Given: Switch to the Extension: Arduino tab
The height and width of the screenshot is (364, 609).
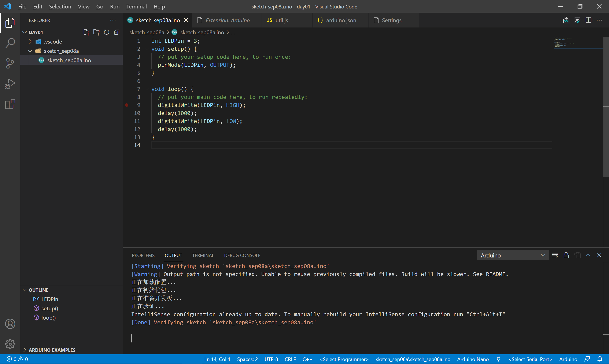Looking at the screenshot, I should tap(227, 20).
